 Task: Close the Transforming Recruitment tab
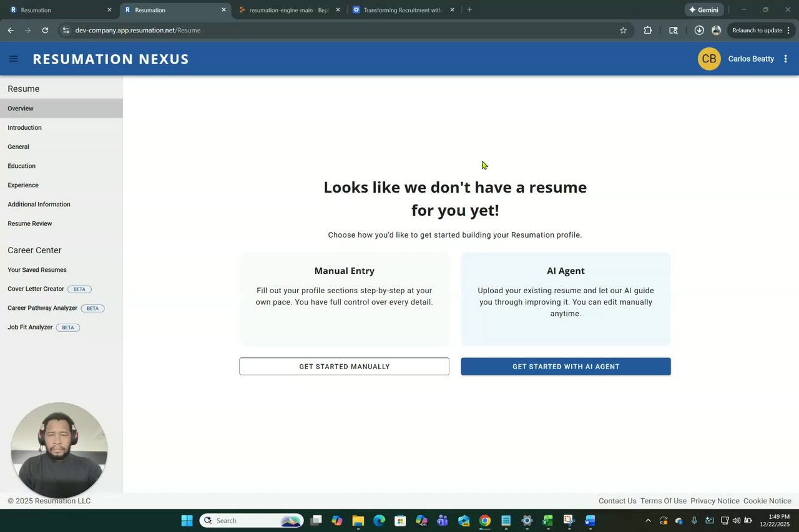[x=452, y=9]
